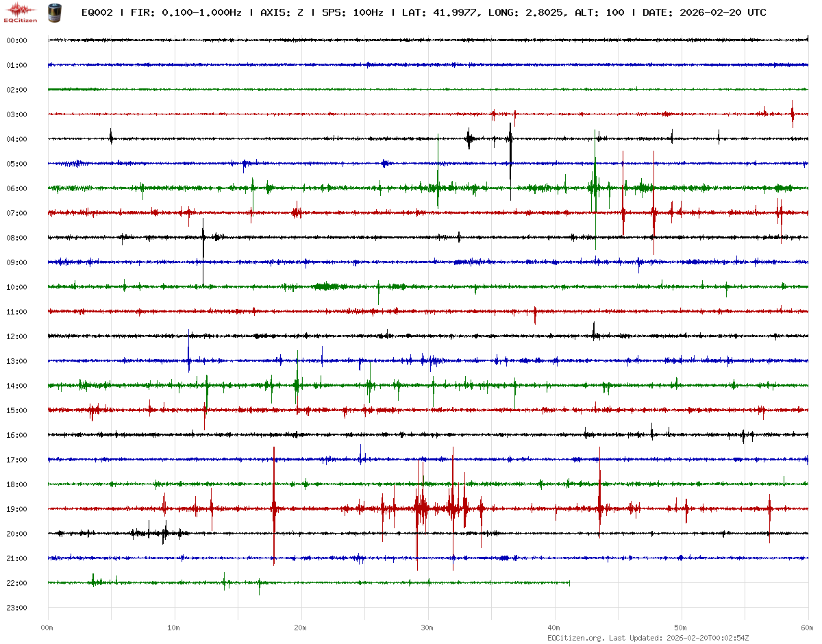Screen dimensions: 822x644
Task: Click the EQ002 station ID in header
Action: coord(96,13)
